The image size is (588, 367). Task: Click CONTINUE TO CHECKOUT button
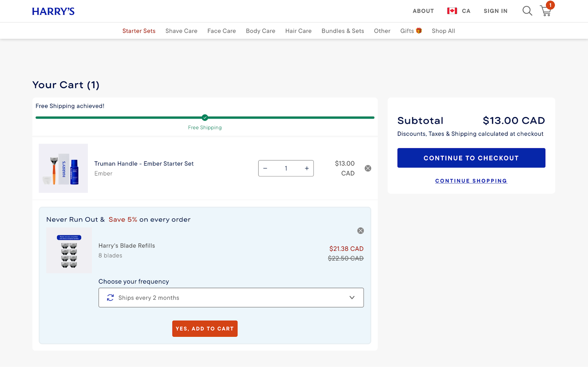[x=471, y=158]
